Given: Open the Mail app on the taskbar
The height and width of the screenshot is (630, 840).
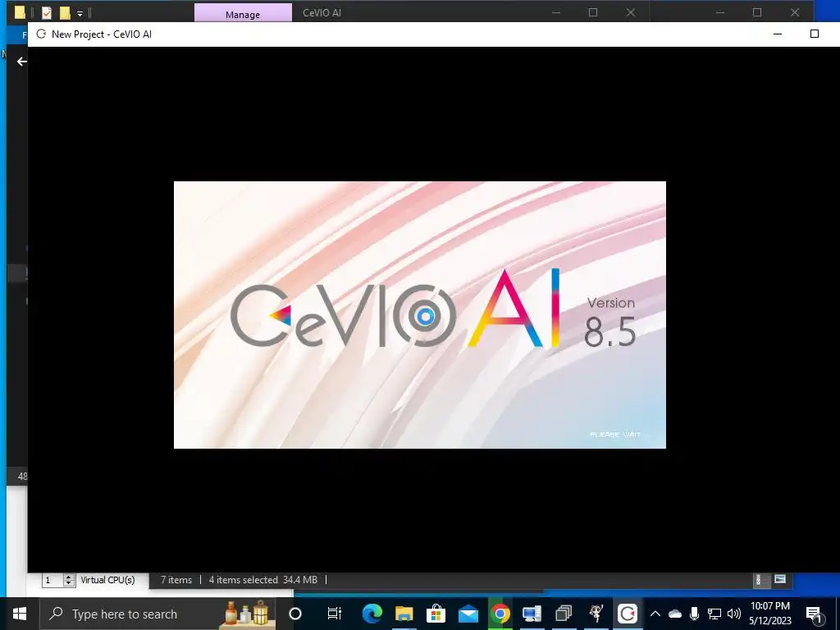Looking at the screenshot, I should click(468, 614).
